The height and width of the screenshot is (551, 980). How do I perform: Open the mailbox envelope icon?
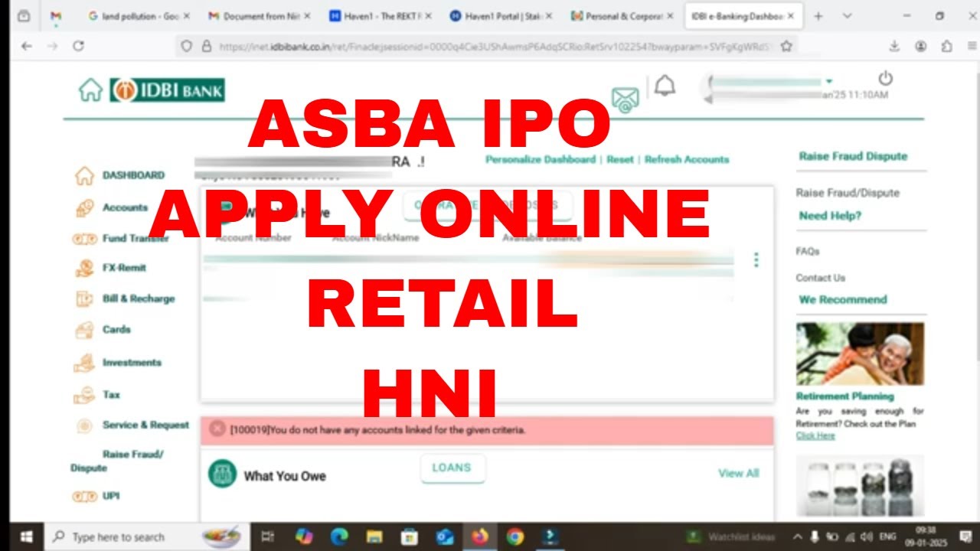625,100
